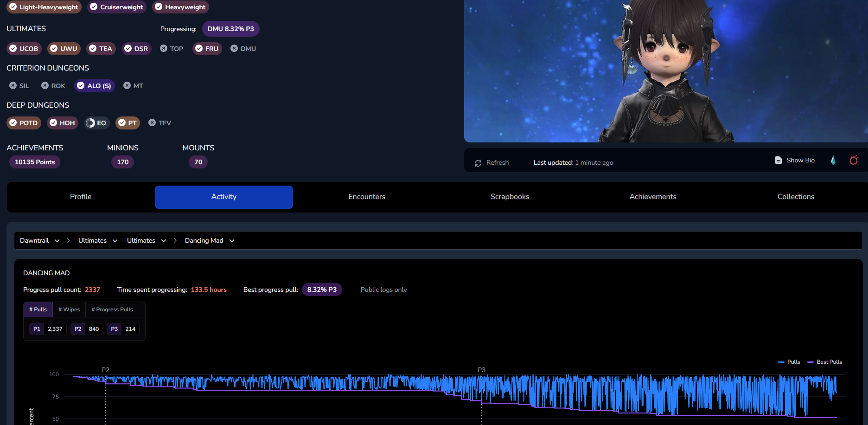This screenshot has width=868, height=425.
Task: Open the red tomato icon link
Action: (854, 160)
